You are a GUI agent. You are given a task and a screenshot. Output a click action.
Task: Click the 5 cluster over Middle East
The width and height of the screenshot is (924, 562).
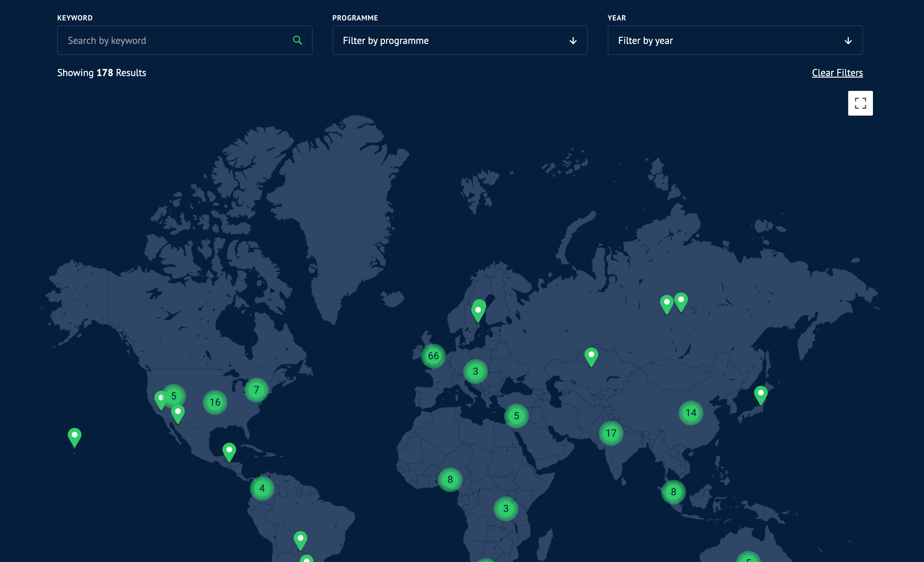[516, 416]
